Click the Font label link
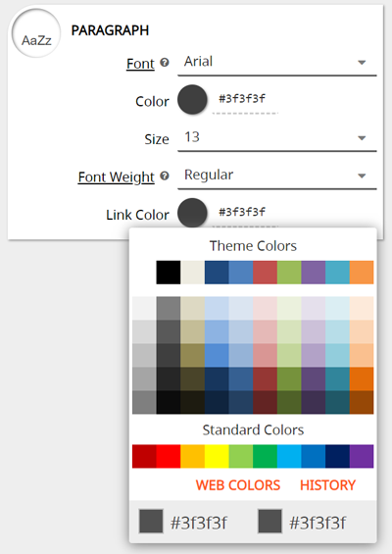 click(x=140, y=64)
